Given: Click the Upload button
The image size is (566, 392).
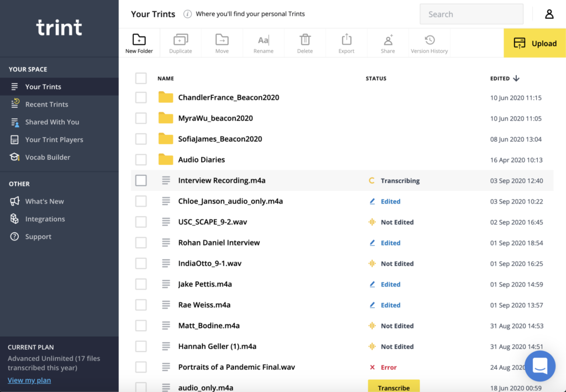Looking at the screenshot, I should tap(534, 43).
